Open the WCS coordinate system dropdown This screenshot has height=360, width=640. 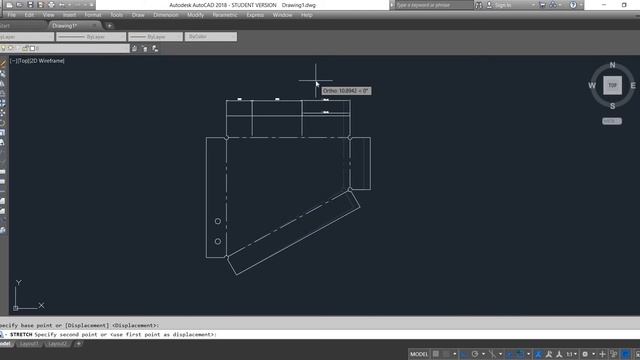(x=612, y=121)
